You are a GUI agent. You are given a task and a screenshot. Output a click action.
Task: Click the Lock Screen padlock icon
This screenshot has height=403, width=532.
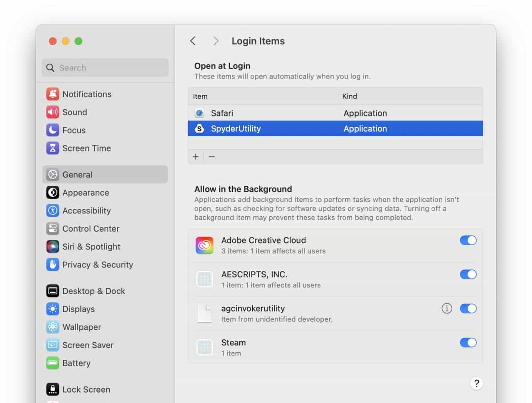52,389
